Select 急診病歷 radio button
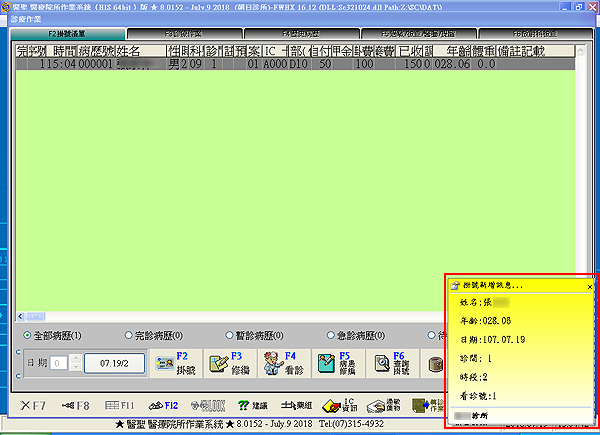The image size is (600, 435). coord(330,335)
